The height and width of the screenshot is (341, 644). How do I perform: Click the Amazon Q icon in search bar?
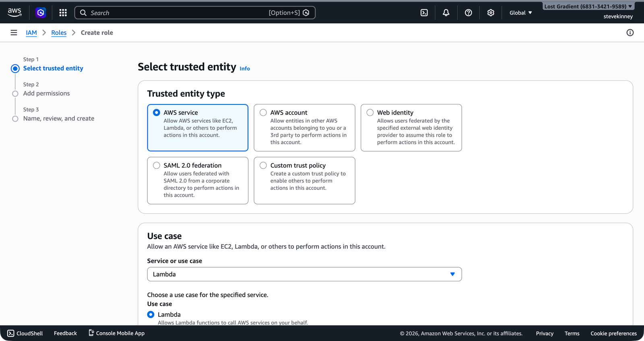306,13
